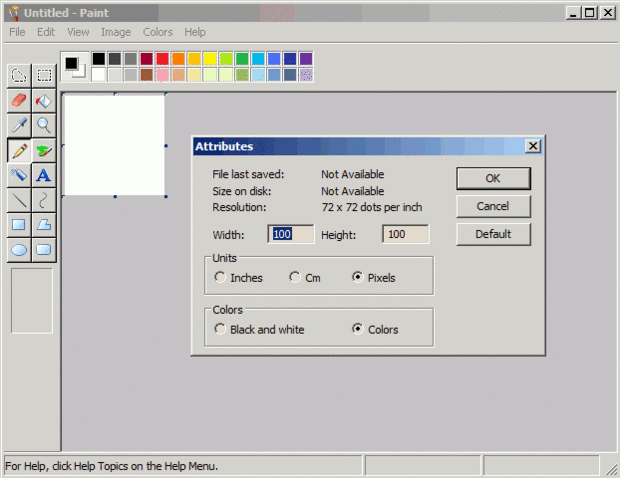Click the Width input field
The height and width of the screenshot is (478, 620).
click(291, 234)
